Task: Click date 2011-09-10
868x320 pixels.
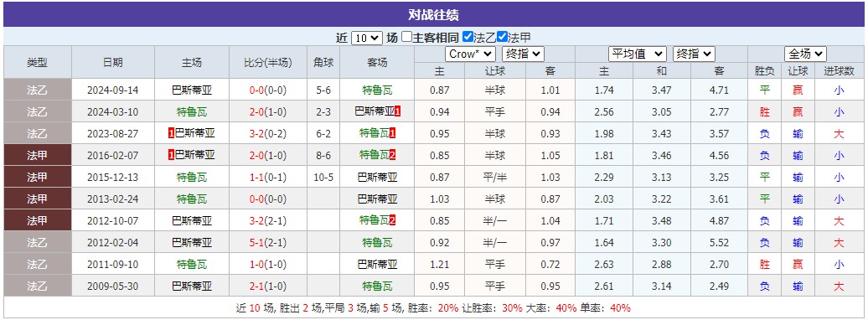Action: pyautogui.click(x=113, y=265)
